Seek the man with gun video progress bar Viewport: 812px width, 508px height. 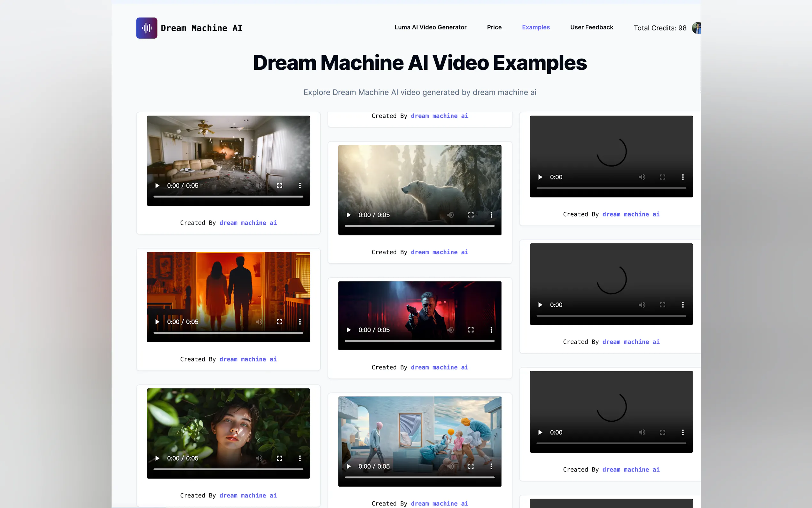click(420, 341)
